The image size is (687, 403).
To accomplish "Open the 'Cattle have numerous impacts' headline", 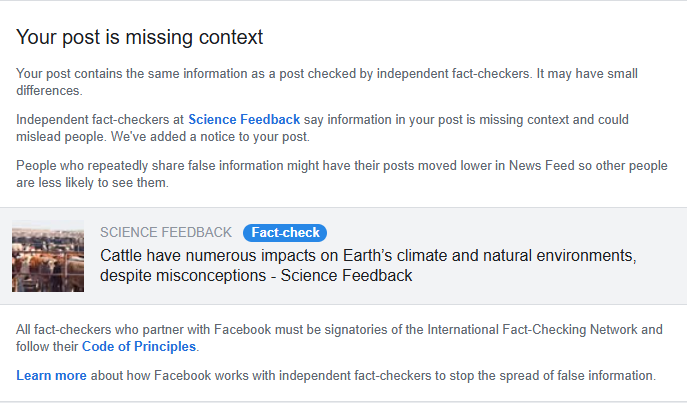I will coord(368,255).
